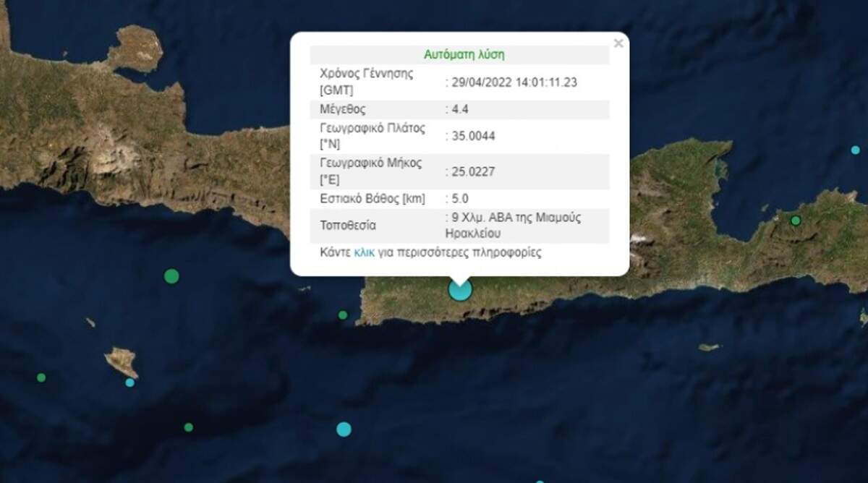Click the Μέγεθος row label
The height and width of the screenshot is (483, 868).
342,109
